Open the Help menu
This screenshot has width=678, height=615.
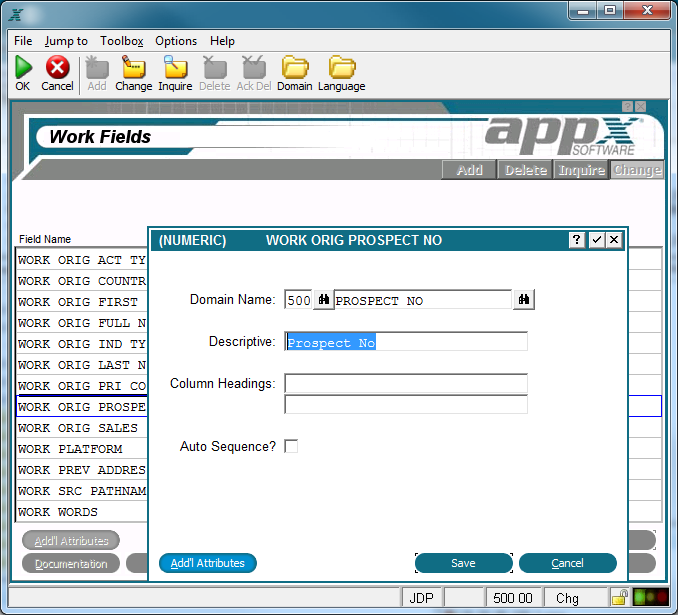tap(222, 41)
